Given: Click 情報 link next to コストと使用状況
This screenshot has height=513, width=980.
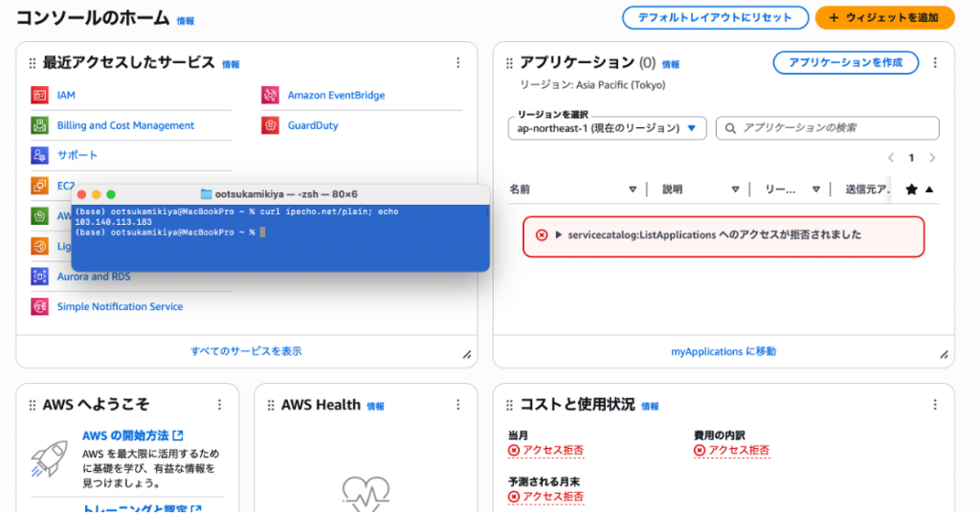Looking at the screenshot, I should click(x=650, y=407).
